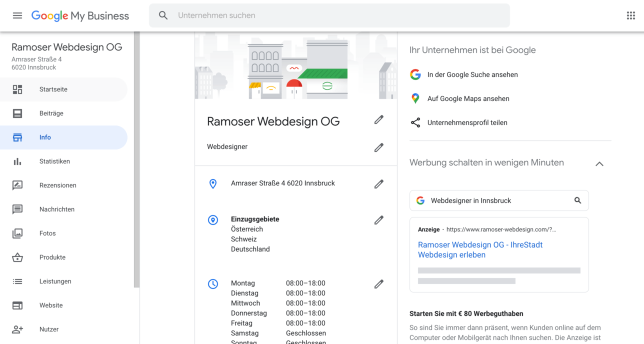
Task: Click the Leistungen list icon
Action: coord(17,281)
